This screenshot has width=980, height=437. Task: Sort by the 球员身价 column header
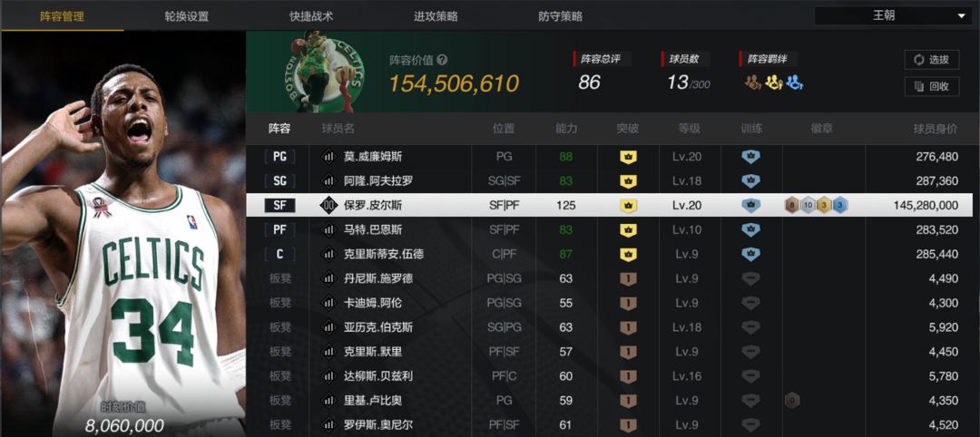click(x=935, y=129)
